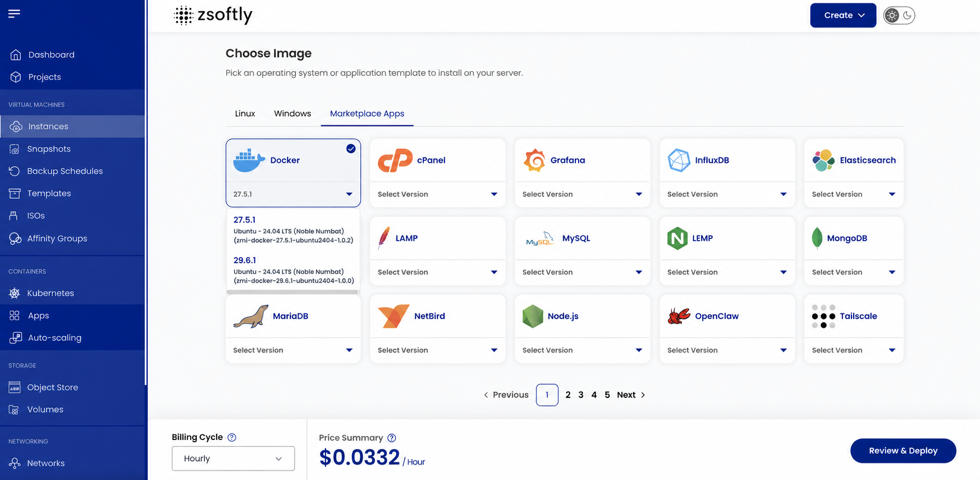Go to Instances in sidebar
This screenshot has width=980, height=480.
[72, 126]
